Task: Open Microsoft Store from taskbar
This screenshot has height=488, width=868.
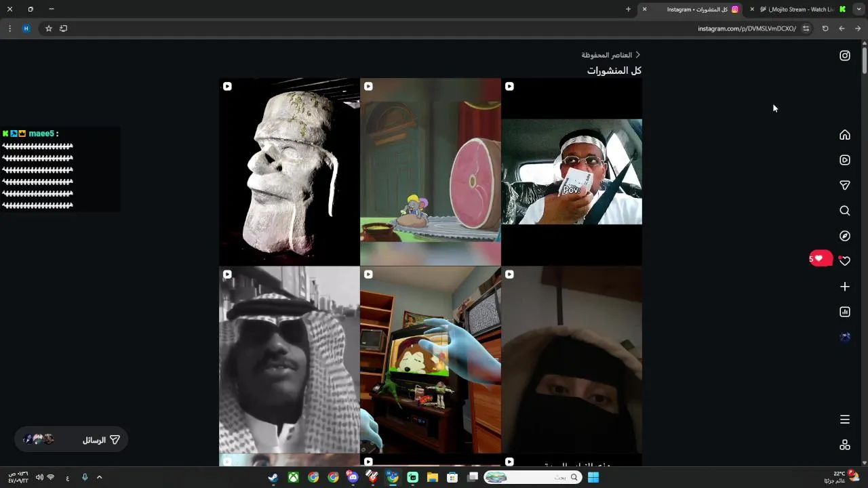Action: tap(452, 477)
